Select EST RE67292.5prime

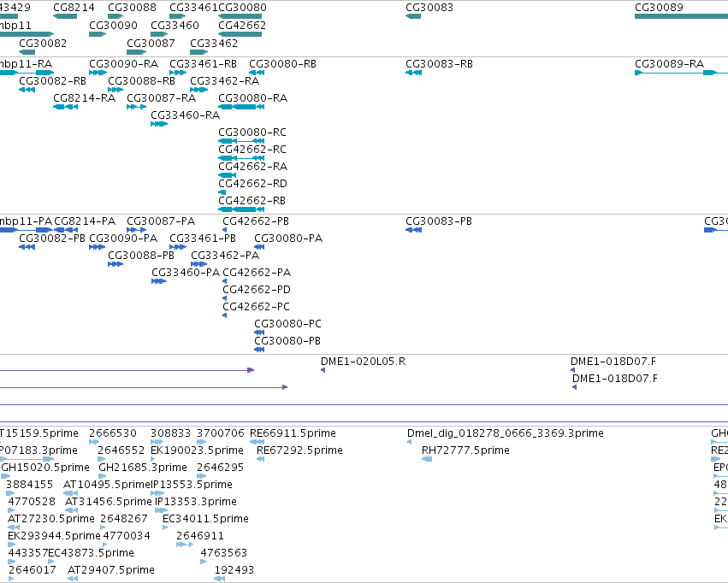pyautogui.click(x=300, y=450)
